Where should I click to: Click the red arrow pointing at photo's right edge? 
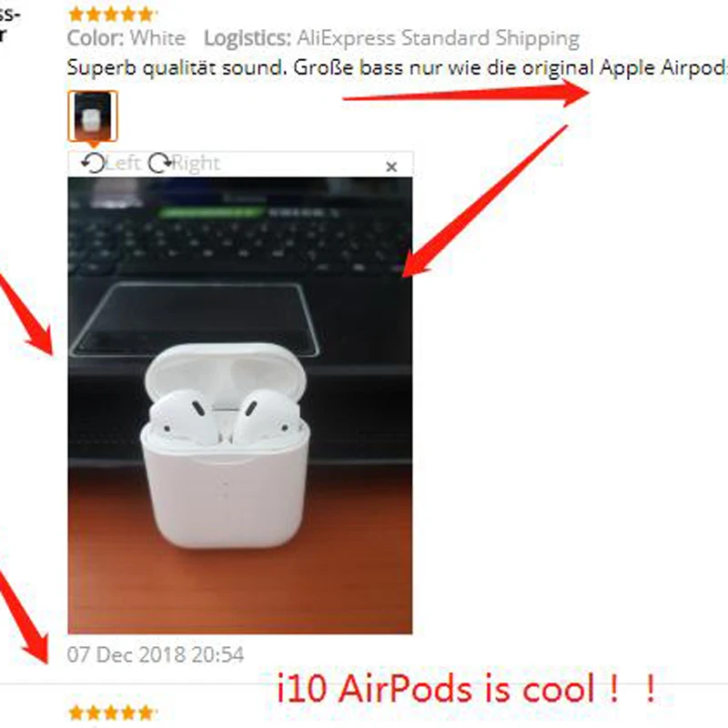(484, 201)
